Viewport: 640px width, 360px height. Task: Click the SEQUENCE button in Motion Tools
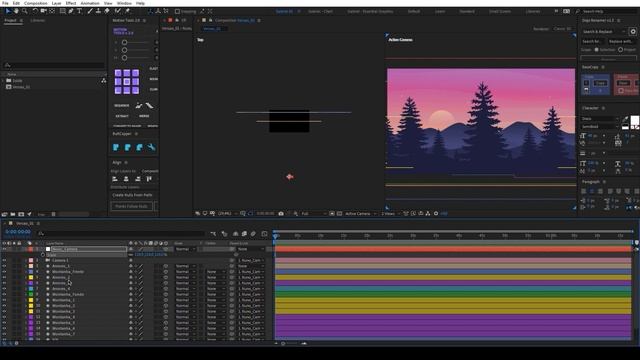(122, 105)
